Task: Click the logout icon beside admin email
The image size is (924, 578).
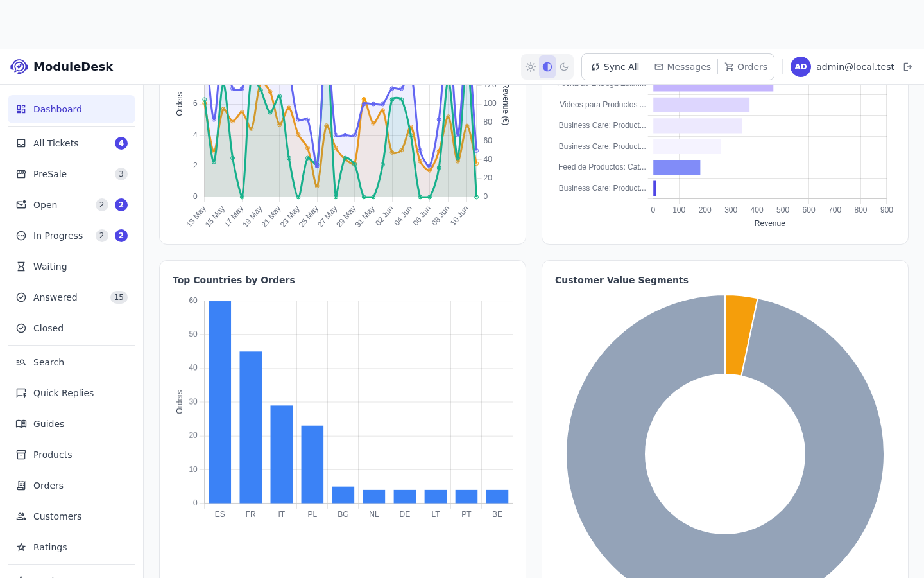Action: point(907,67)
